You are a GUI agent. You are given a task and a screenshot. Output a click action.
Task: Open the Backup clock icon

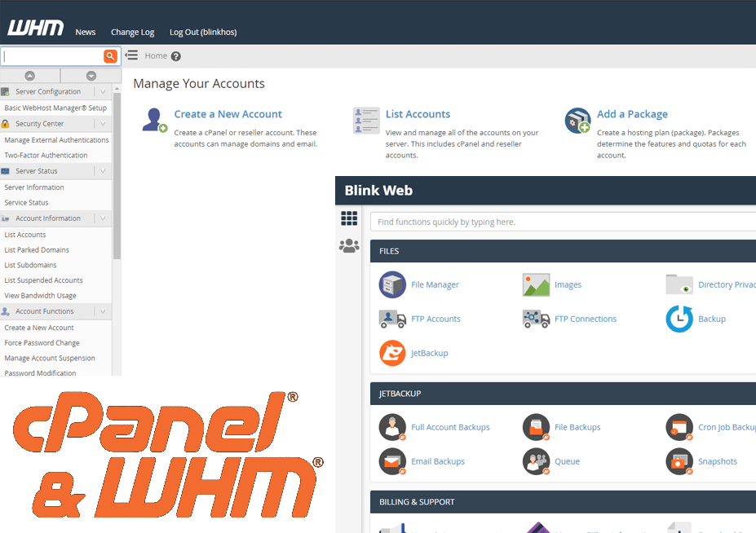coord(679,319)
